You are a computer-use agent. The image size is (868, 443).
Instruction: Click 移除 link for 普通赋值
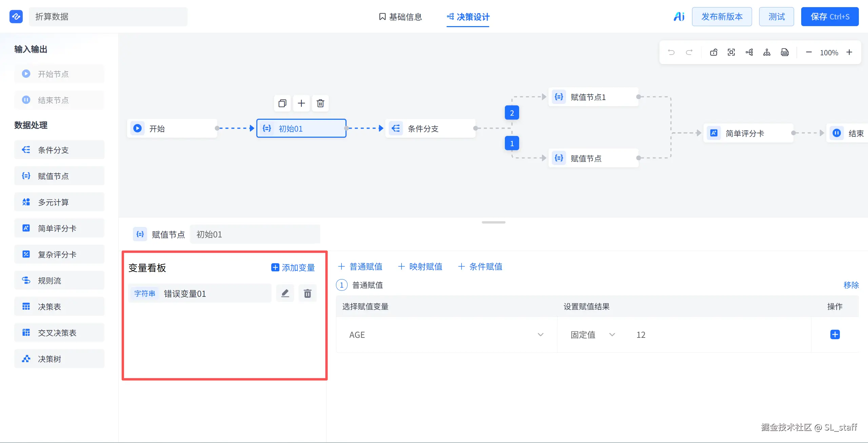coord(851,285)
